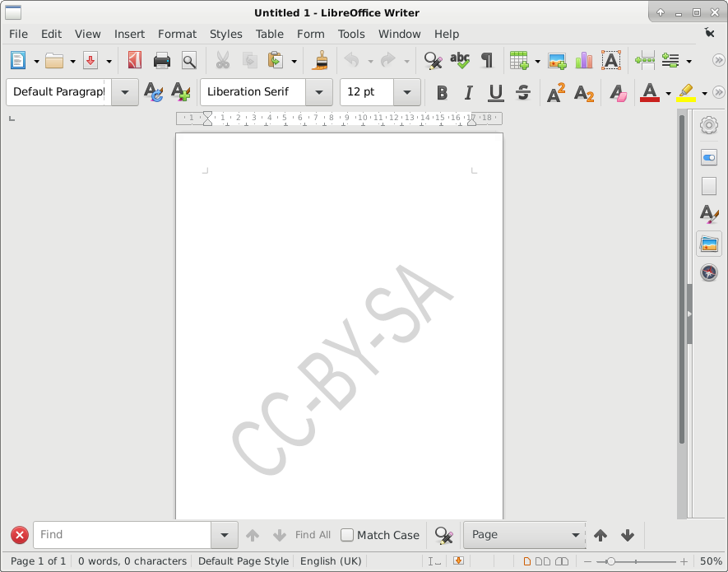Click the zoom in plus button
The height and width of the screenshot is (572, 728).
(x=684, y=561)
